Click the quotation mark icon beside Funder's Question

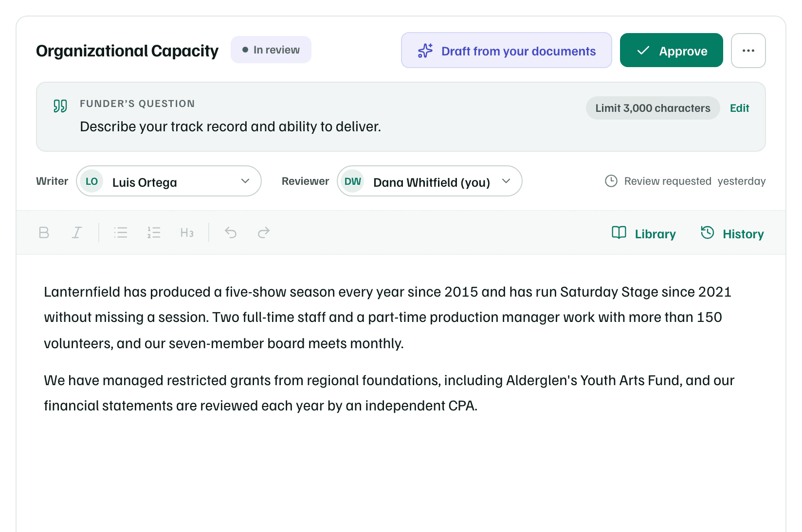click(x=60, y=106)
